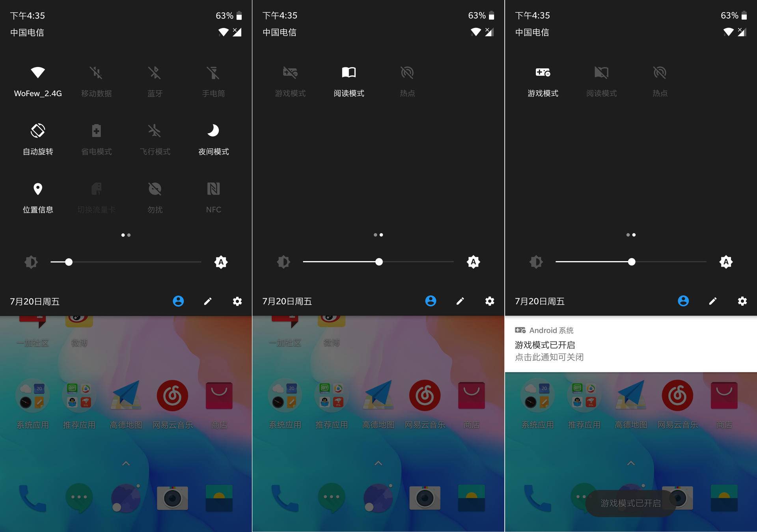This screenshot has height=532, width=757.
Task: Enable 位置信息 (Location) icon
Action: coord(38,188)
